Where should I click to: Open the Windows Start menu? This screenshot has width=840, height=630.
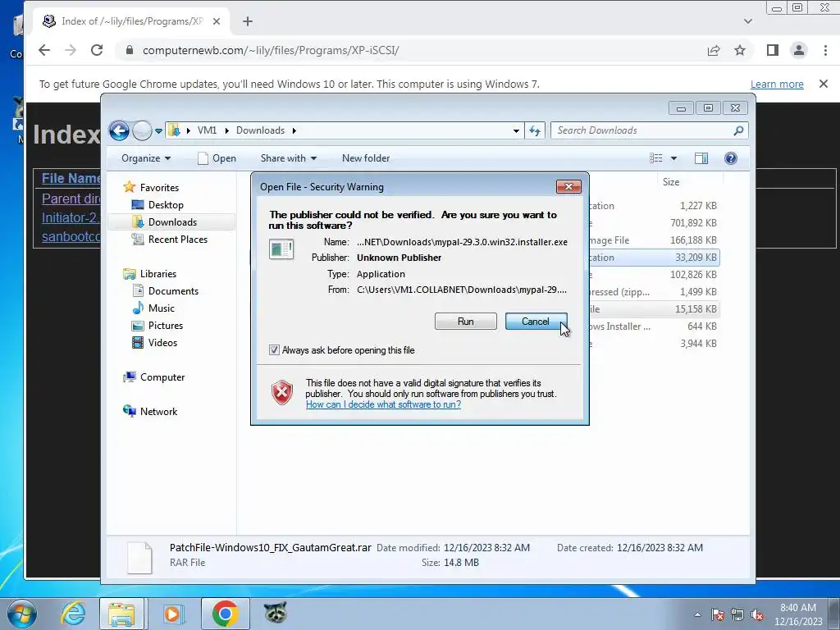pyautogui.click(x=22, y=614)
